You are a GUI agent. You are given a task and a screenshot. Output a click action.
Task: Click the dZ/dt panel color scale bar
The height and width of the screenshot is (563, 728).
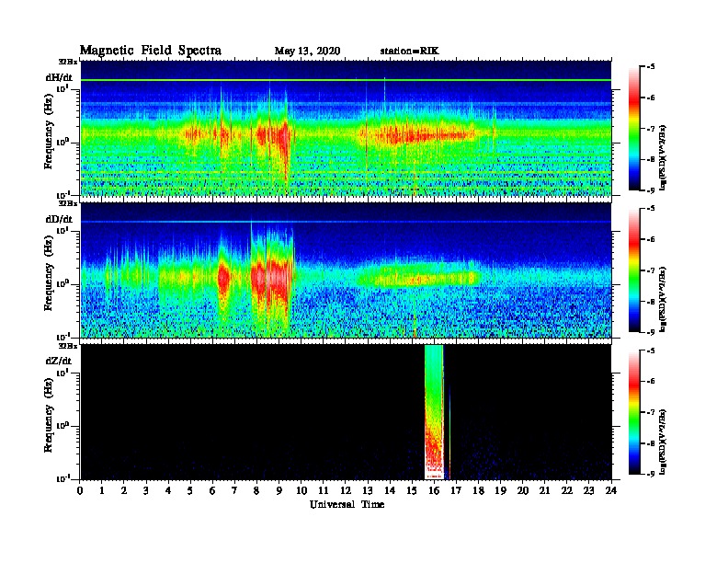tap(633, 412)
